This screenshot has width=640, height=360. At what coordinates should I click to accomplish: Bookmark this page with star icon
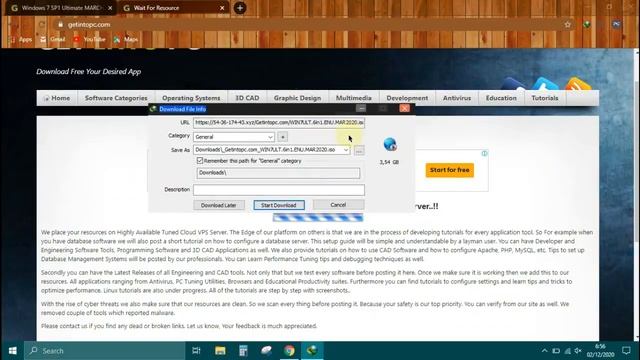567,24
